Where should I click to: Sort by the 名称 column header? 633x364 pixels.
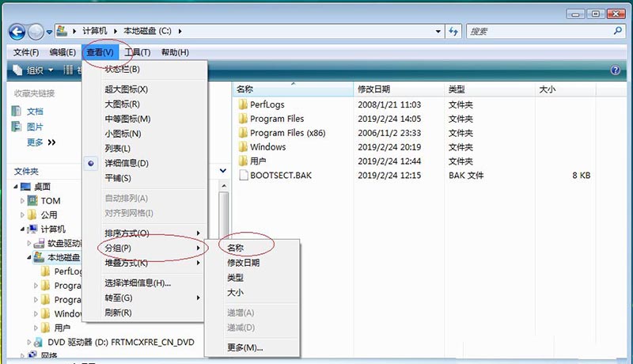click(x=293, y=89)
